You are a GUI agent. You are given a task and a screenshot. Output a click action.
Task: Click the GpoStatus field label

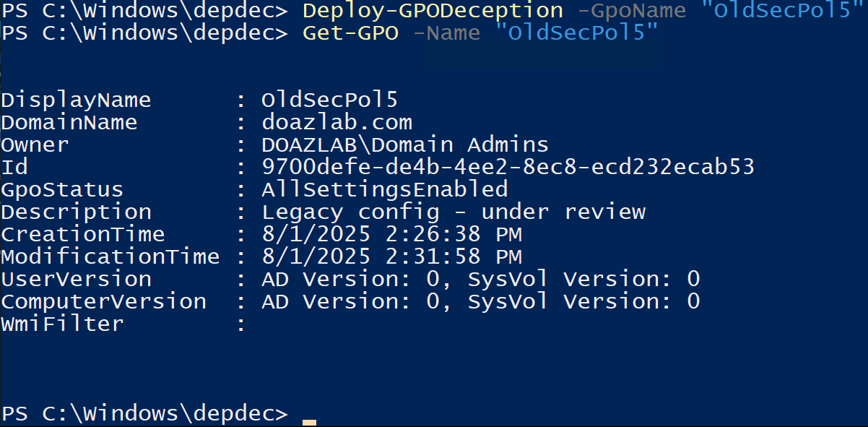click(x=62, y=189)
